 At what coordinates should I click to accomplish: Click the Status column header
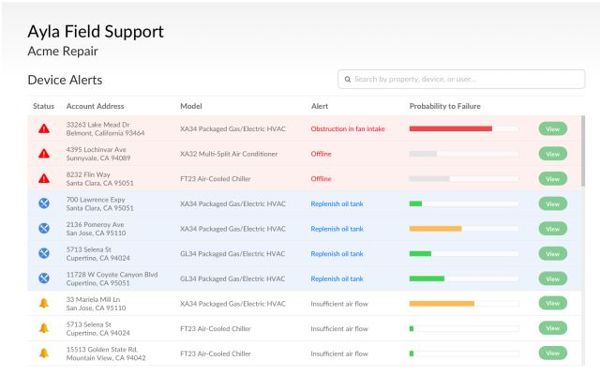[x=44, y=106]
